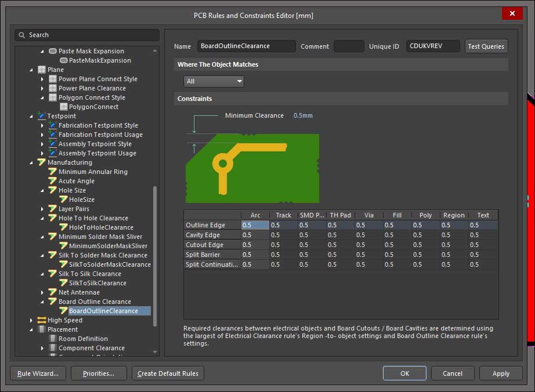This screenshot has width=535, height=392.
Task: Click the Test Queries button
Action: point(486,46)
